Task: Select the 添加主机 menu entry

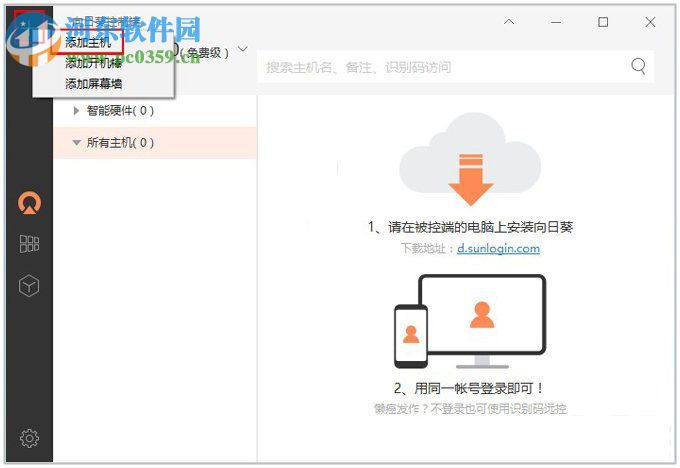Action: (88, 42)
